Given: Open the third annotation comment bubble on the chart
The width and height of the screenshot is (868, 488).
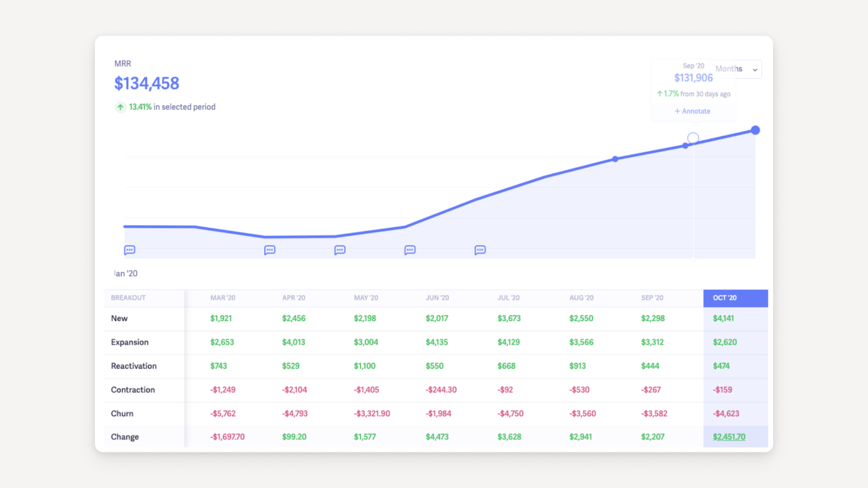Looking at the screenshot, I should (x=340, y=250).
